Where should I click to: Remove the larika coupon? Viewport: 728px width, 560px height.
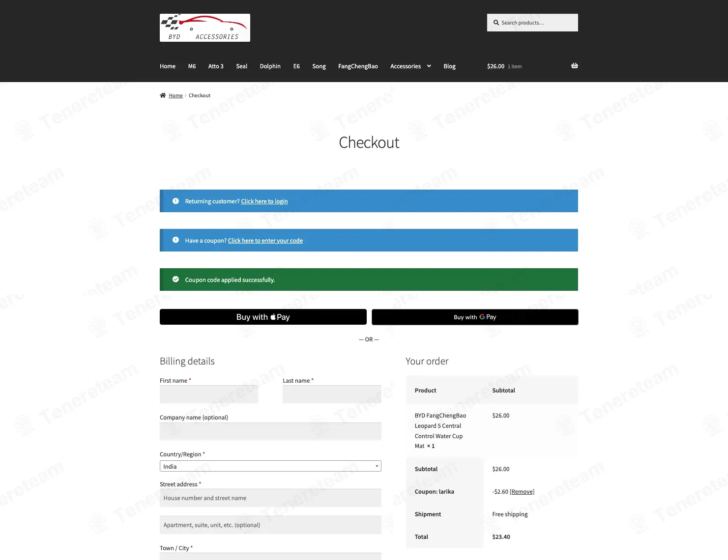pos(522,492)
